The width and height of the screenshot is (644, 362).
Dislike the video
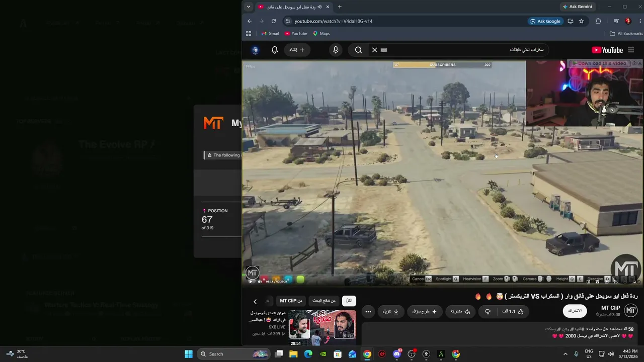click(488, 312)
